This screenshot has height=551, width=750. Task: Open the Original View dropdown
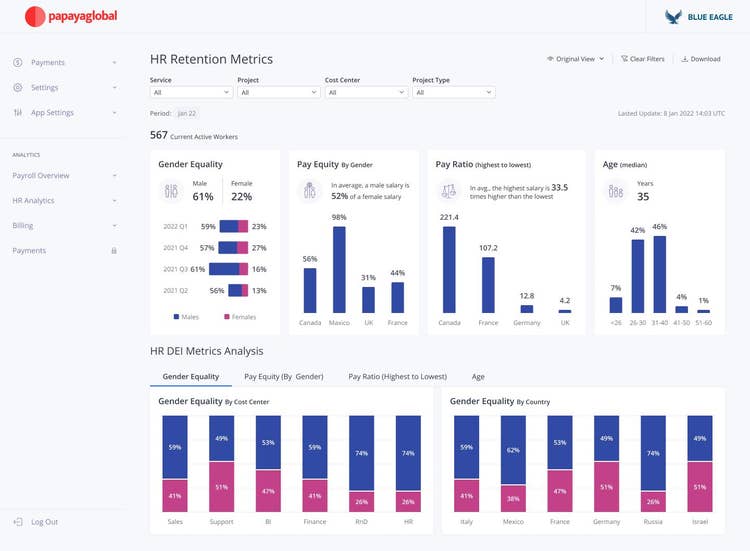pyautogui.click(x=576, y=59)
